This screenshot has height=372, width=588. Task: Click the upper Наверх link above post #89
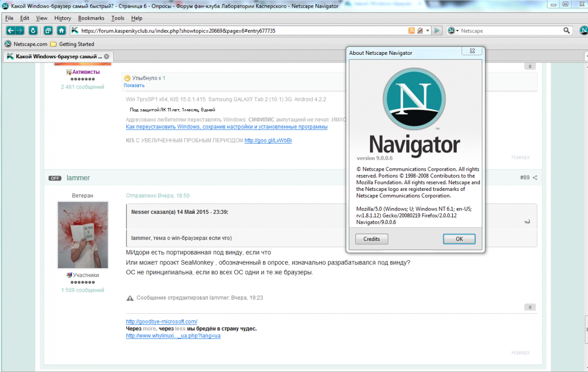tap(520, 158)
